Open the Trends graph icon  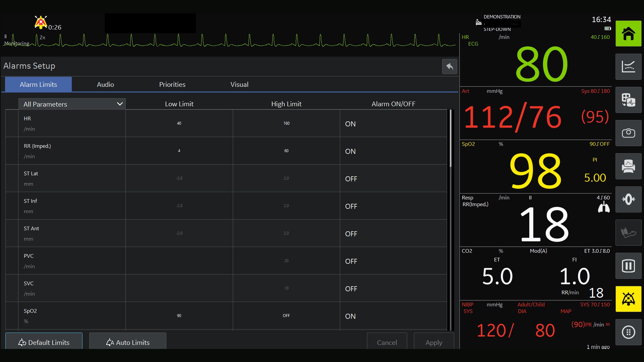coord(628,67)
